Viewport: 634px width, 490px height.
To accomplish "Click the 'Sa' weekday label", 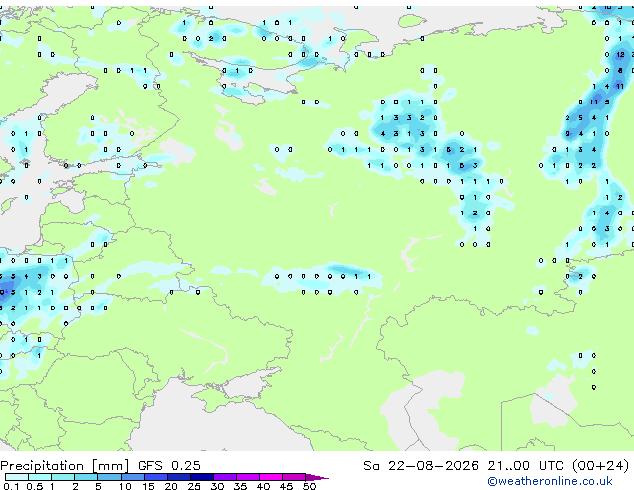I will tap(371, 466).
